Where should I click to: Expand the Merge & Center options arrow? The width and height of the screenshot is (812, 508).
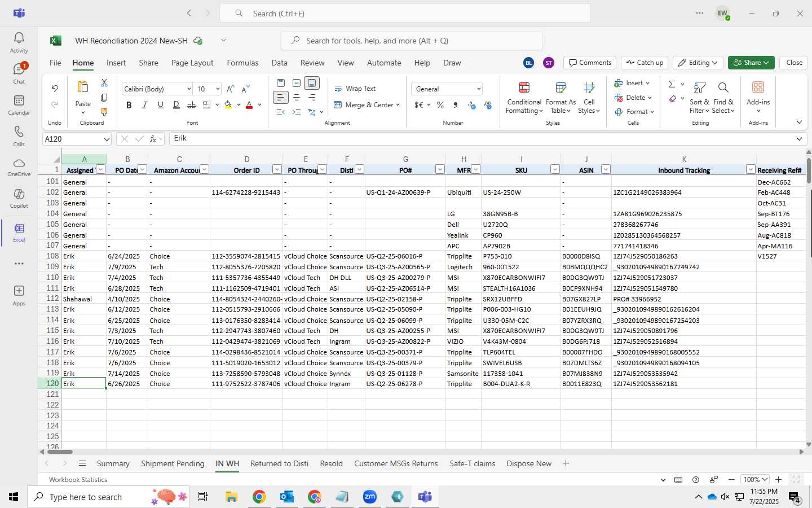click(x=398, y=105)
